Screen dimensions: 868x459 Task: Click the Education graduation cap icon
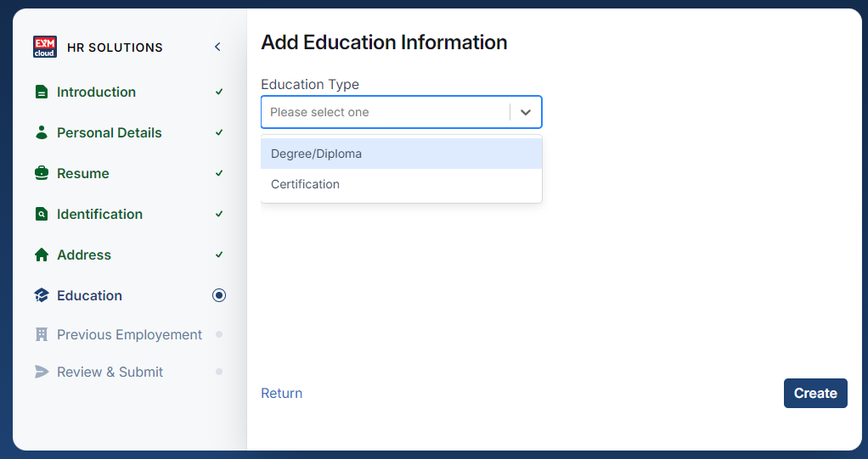point(42,295)
